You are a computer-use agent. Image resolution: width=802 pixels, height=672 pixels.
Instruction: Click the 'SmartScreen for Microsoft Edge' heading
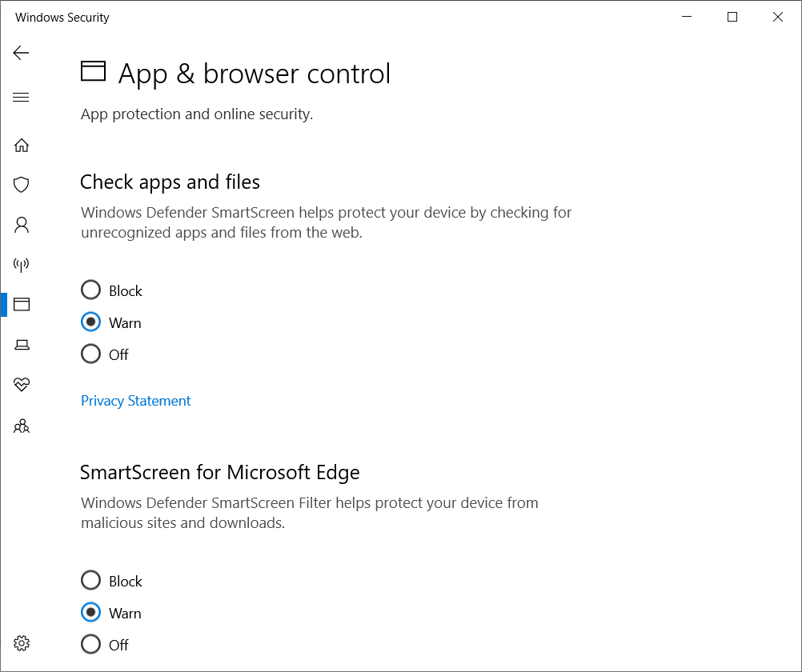coord(220,473)
